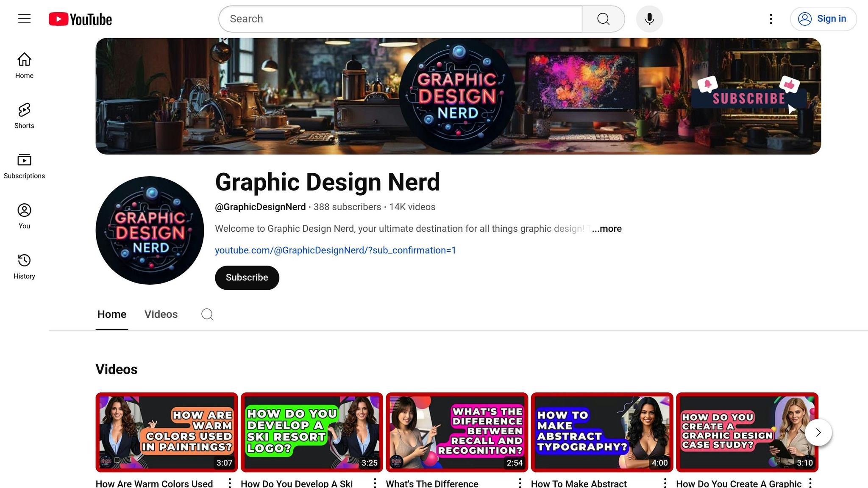Open the channel search icon
The height and width of the screenshot is (488, 868).
tap(207, 314)
